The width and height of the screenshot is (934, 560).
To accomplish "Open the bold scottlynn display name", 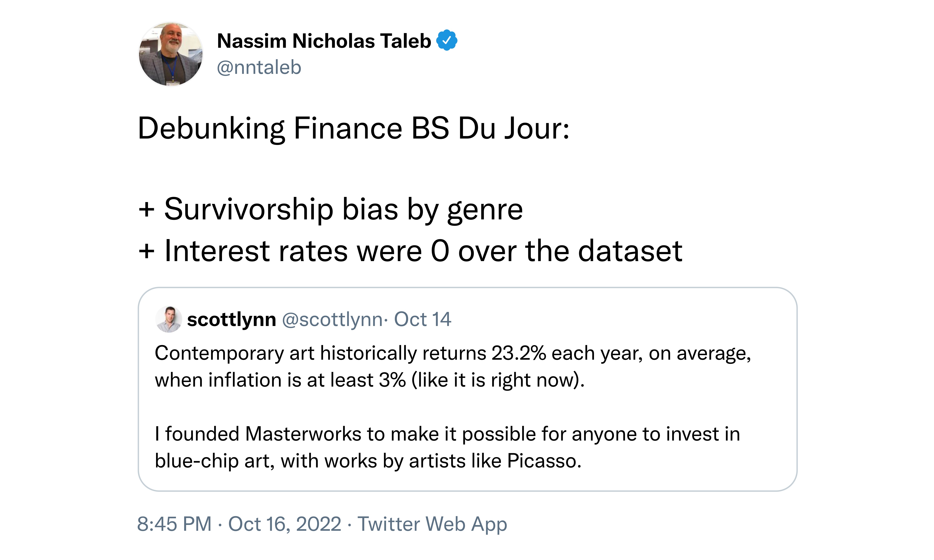I will tap(231, 320).
